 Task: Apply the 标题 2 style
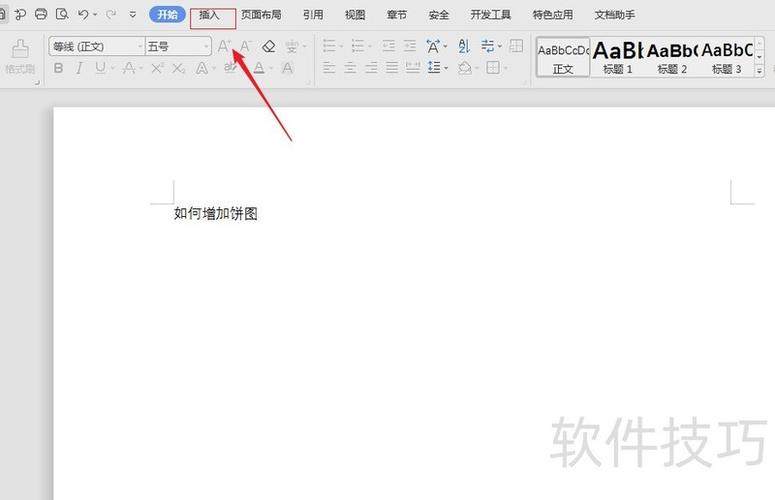672,57
